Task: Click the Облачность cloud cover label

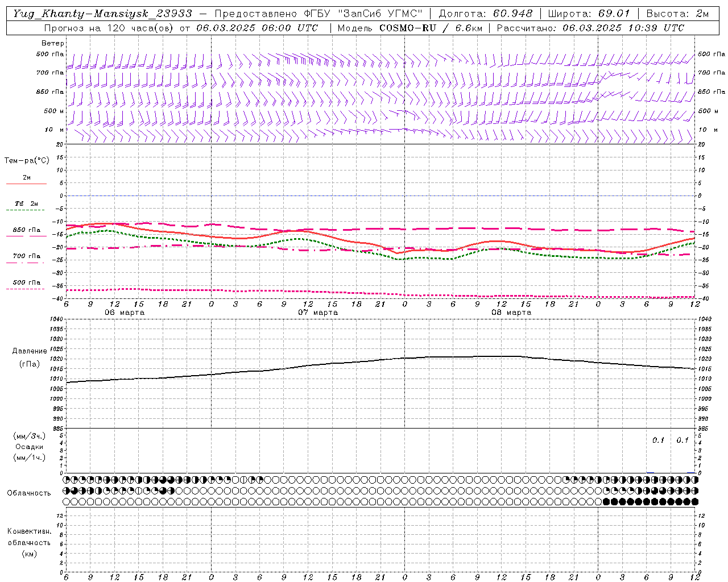Action: coord(29,493)
